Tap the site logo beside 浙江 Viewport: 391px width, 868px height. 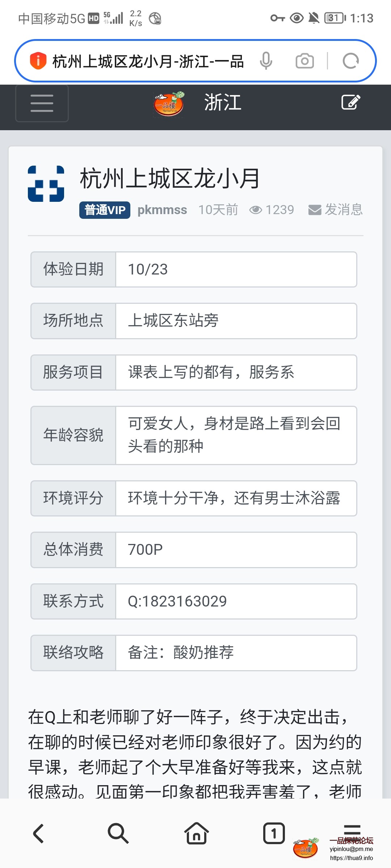[x=169, y=104]
